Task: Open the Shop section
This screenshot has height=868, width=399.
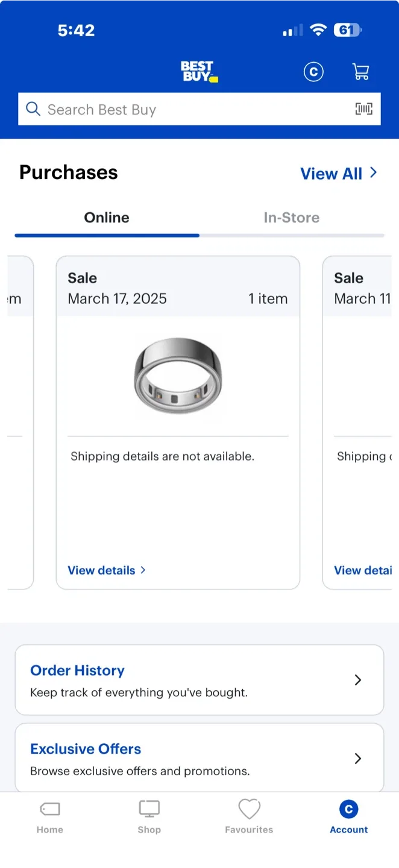Action: 149,817
